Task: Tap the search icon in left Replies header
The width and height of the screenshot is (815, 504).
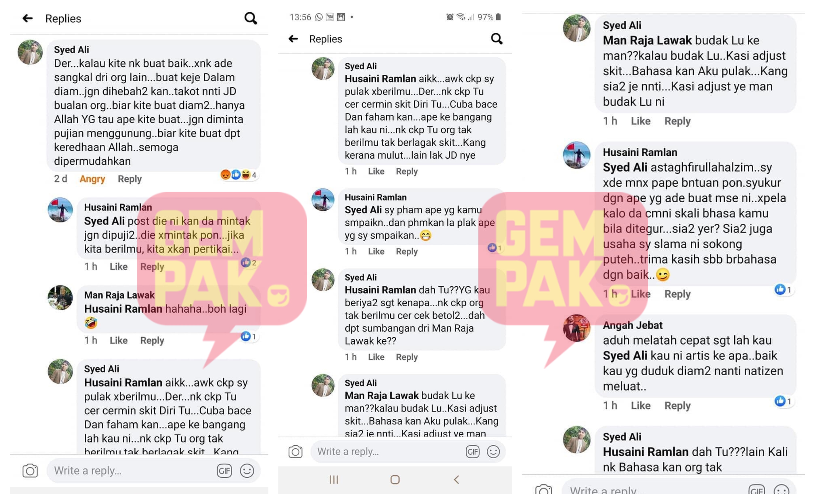Action: tap(250, 18)
